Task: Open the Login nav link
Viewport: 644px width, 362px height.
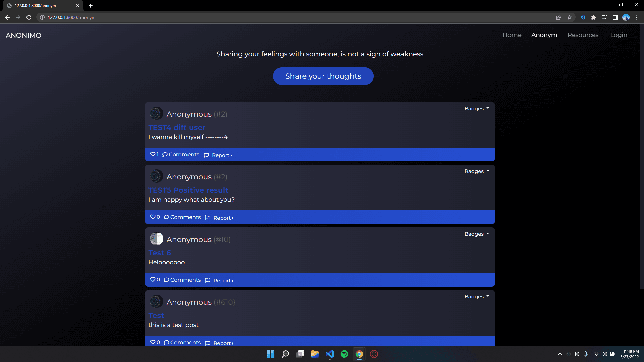Action: click(619, 35)
